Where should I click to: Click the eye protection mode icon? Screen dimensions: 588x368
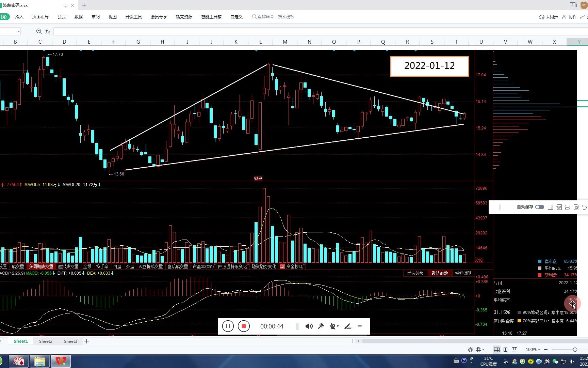470,350
